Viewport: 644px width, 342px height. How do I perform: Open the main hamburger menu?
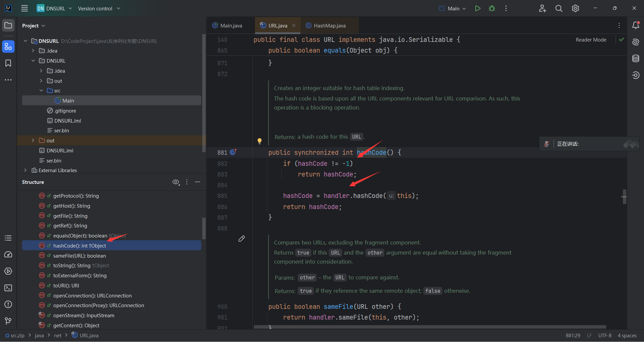click(24, 8)
